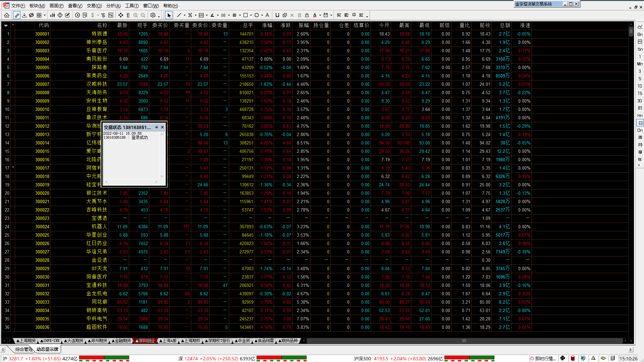Switch to the 上海A股 tab
The height and width of the screenshot is (362, 644).
tap(168, 341)
